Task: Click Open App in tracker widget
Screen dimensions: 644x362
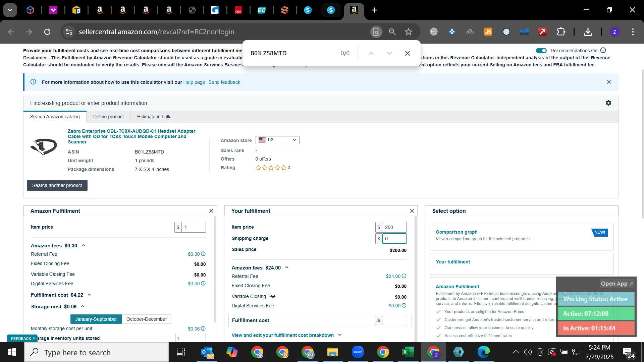Action: (616, 284)
